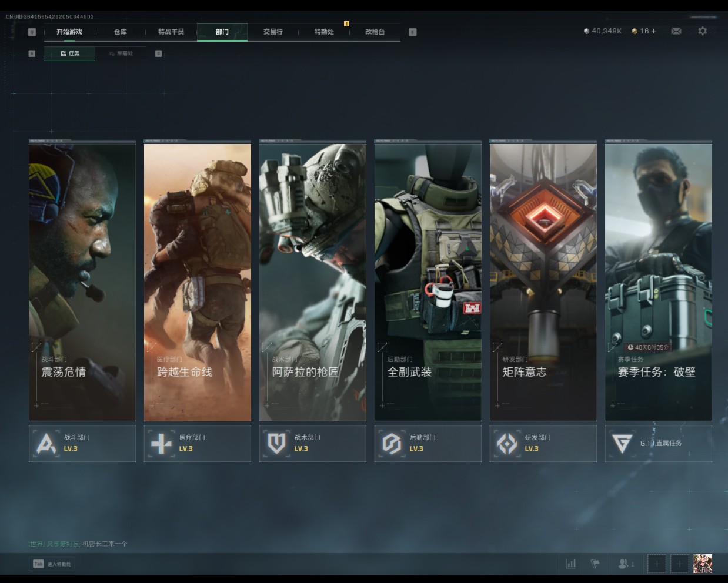Click the yellow notification badge above 特勤处
This screenshot has height=583, width=728.
click(346, 24)
